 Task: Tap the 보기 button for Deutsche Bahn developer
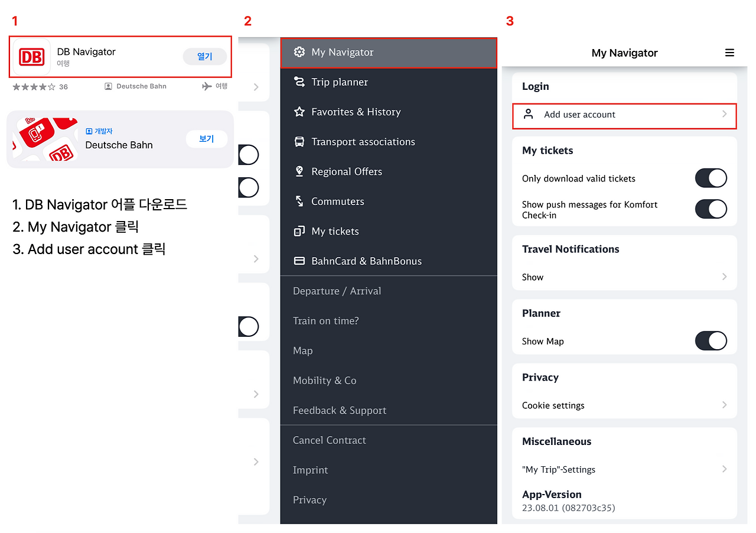pos(206,139)
